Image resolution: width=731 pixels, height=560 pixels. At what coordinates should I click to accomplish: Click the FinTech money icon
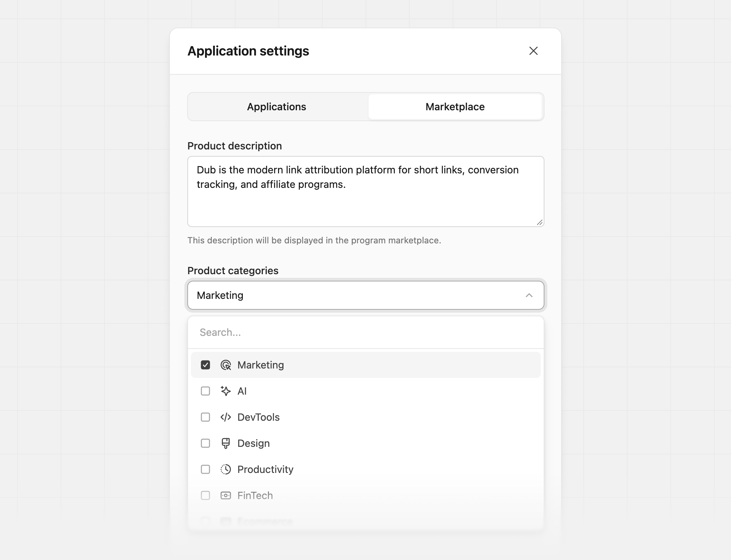[x=226, y=495]
